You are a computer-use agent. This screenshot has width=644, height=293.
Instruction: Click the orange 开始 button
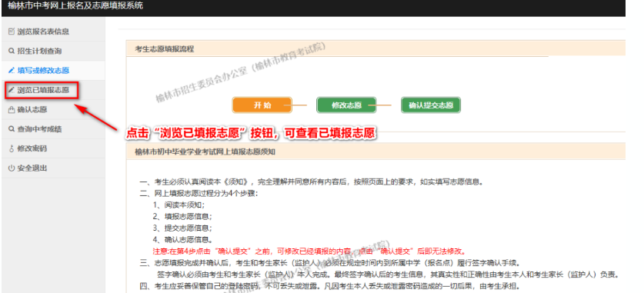[262, 105]
